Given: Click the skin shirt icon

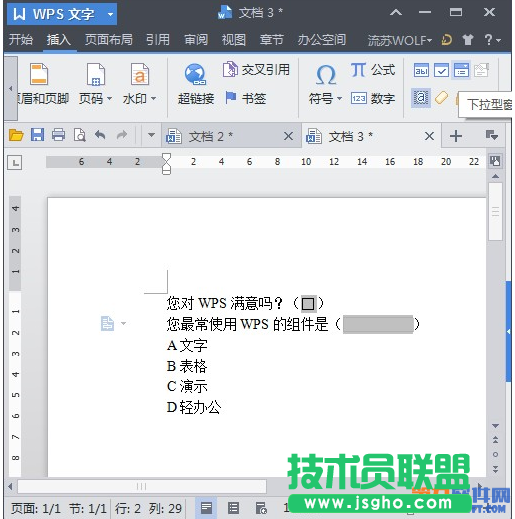Looking at the screenshot, I should pos(468,40).
